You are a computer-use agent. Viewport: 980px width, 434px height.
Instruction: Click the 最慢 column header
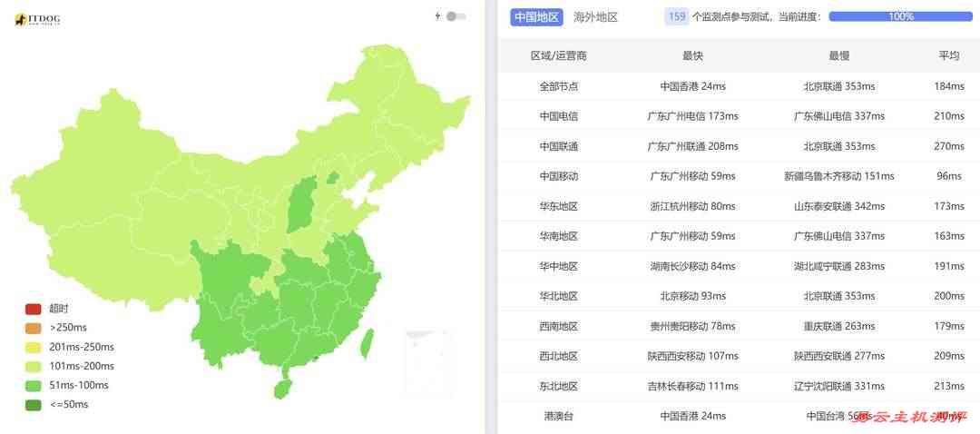pyautogui.click(x=838, y=55)
